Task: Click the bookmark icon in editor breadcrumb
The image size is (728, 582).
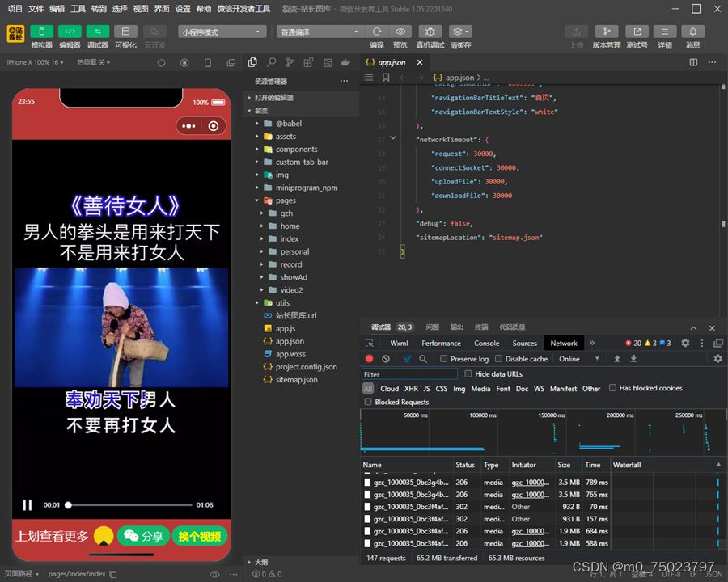Action: (x=386, y=78)
